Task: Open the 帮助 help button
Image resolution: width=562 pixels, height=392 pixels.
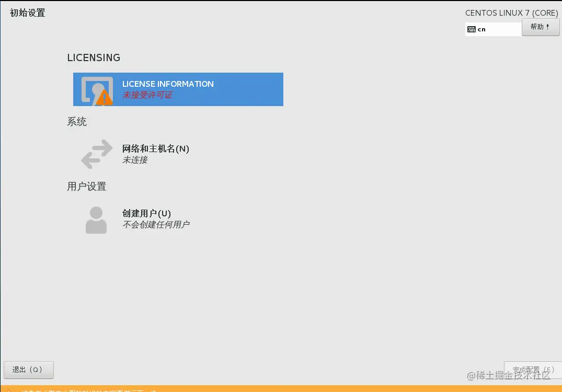Action: [x=541, y=27]
